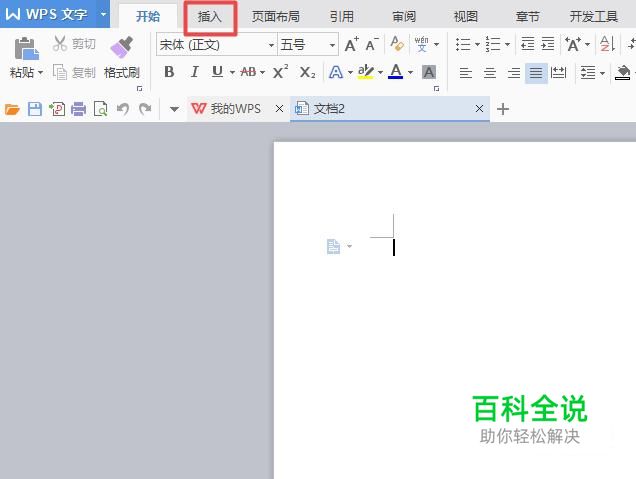This screenshot has width=636, height=479.
Task: Close the 文档2 document tab
Action: [x=479, y=109]
